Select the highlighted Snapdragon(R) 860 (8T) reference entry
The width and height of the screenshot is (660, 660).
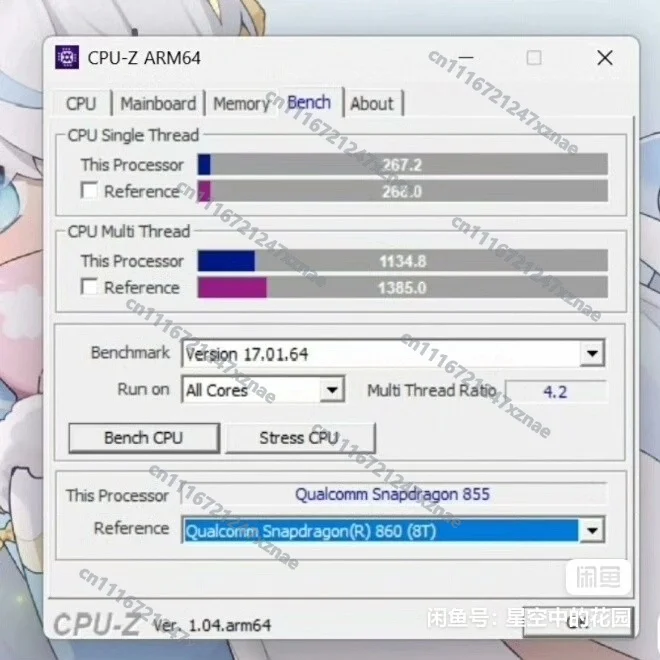[381, 531]
